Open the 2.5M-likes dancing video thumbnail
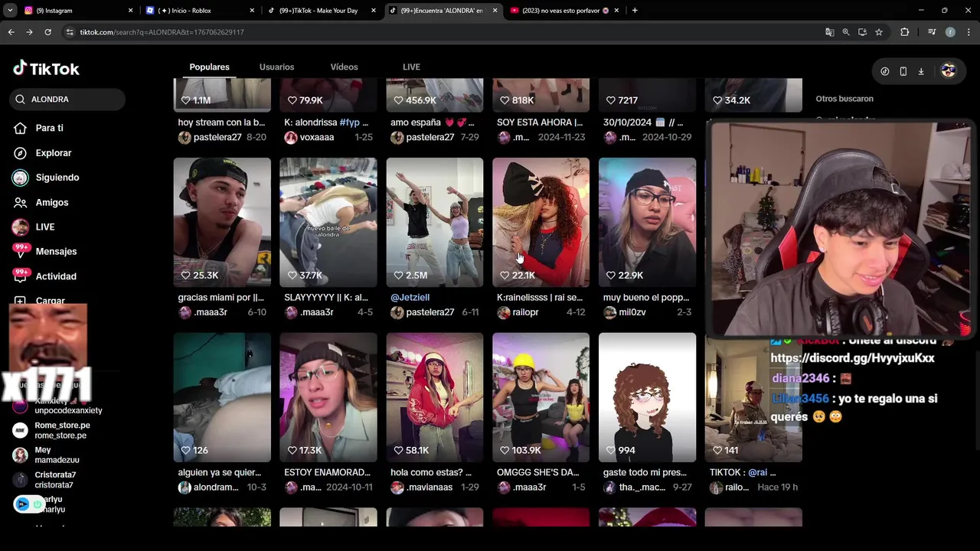980x551 pixels. (x=435, y=222)
